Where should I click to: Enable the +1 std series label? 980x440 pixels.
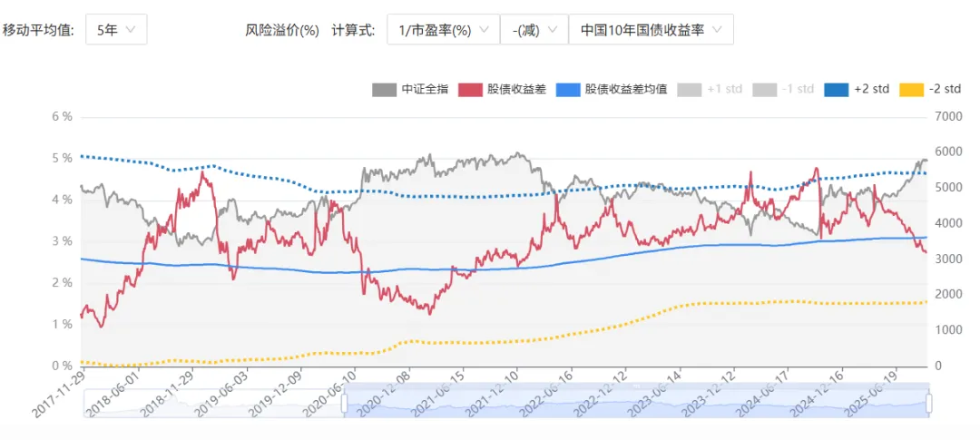point(725,90)
